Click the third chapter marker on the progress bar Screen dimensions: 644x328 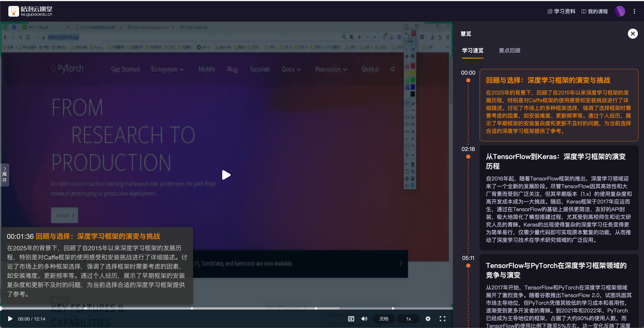[x=316, y=308]
